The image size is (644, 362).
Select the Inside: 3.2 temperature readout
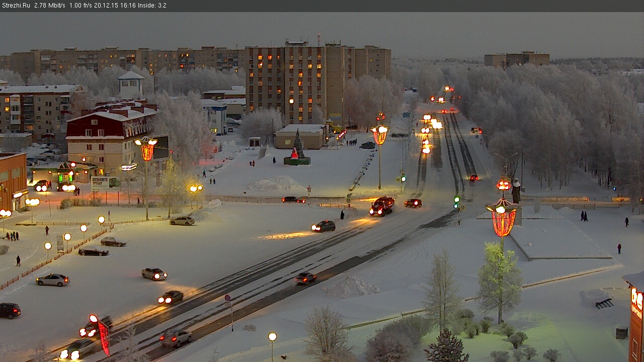click(x=152, y=6)
